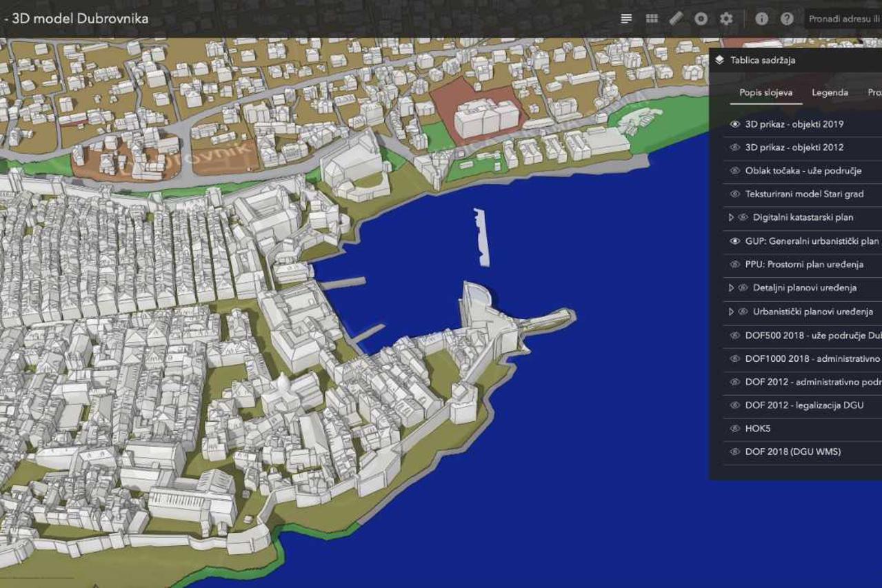Select the measure ruler tool
The height and width of the screenshot is (588, 882).
676,19
